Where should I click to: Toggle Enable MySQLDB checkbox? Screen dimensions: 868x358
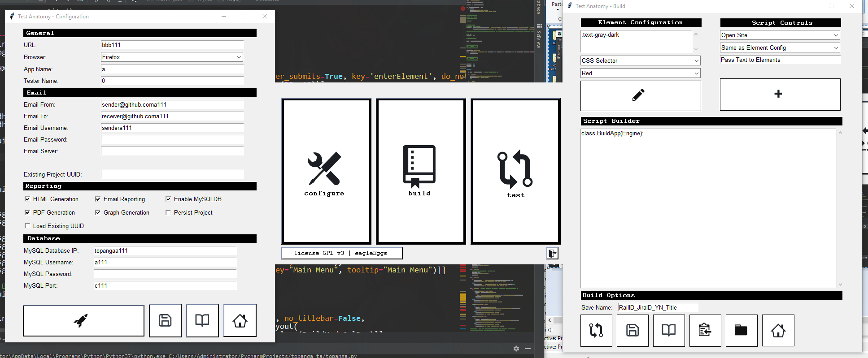(168, 199)
